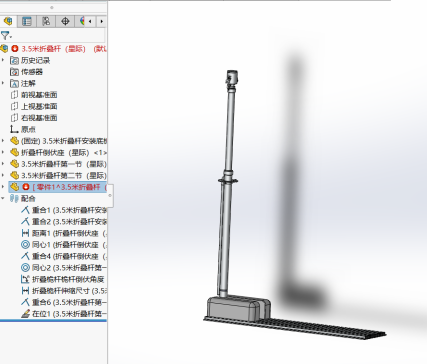The image size is (427, 364).
Task: Select the 重合4 coincident mate
Action: pyautogui.click(x=69, y=256)
